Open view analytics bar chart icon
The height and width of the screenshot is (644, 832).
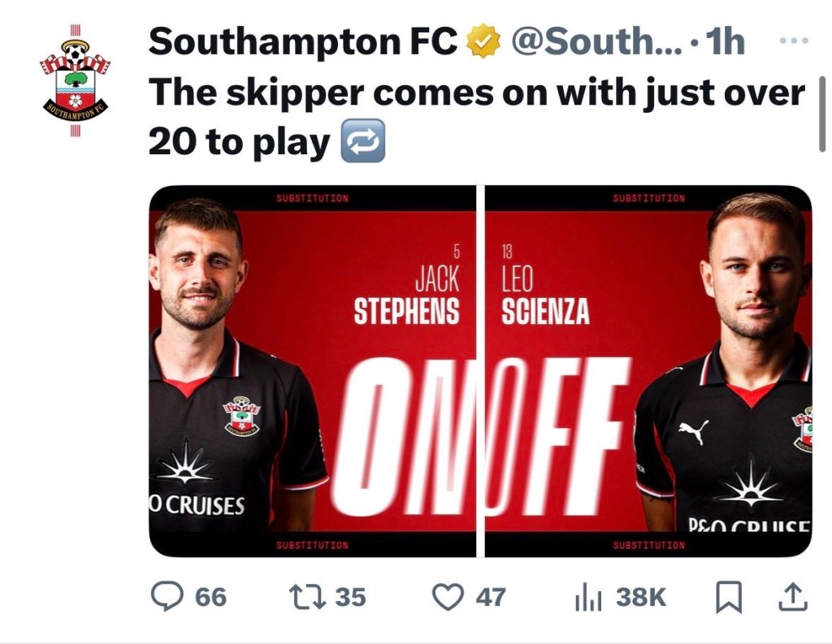(x=587, y=599)
